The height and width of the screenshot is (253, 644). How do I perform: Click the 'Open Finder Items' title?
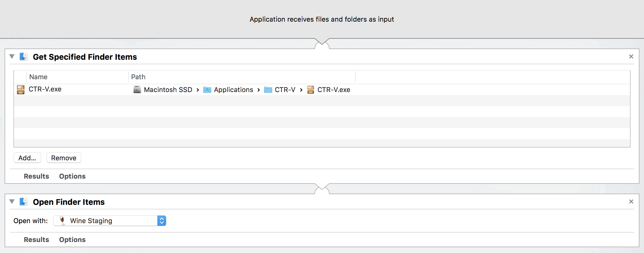[69, 202]
